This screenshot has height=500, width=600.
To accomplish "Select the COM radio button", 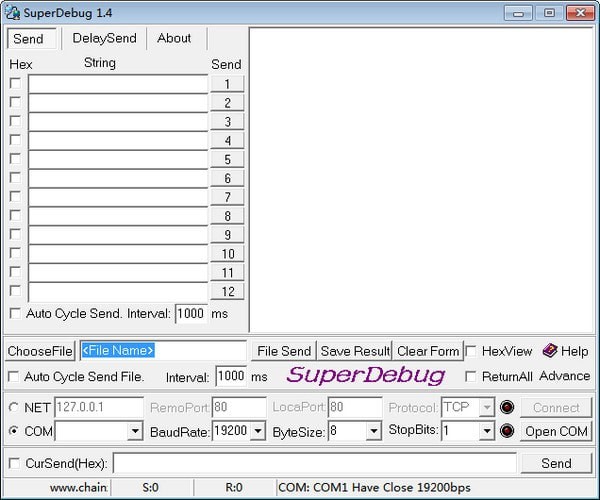I will [14, 431].
